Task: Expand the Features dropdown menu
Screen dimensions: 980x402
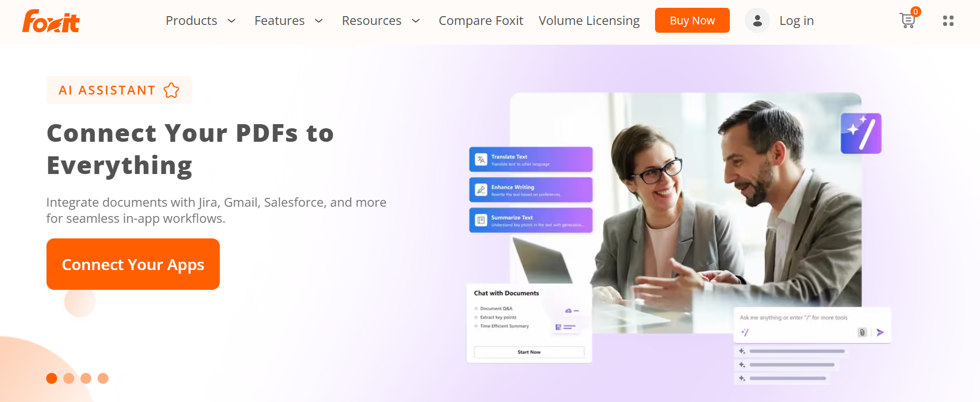Action: click(x=289, y=21)
